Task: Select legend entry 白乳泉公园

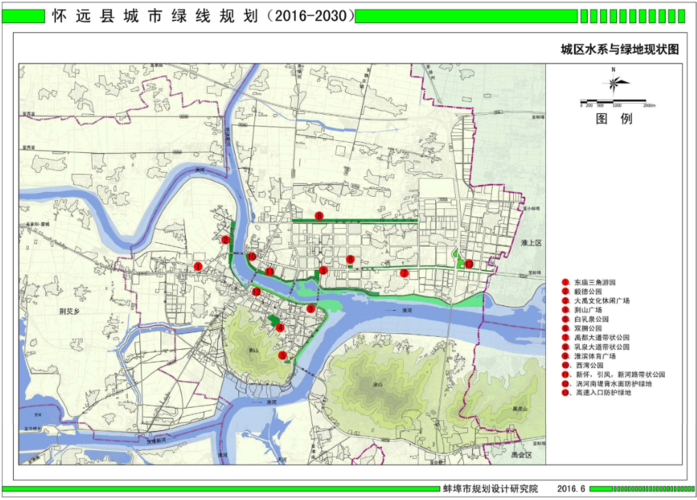Action: pyautogui.click(x=585, y=319)
